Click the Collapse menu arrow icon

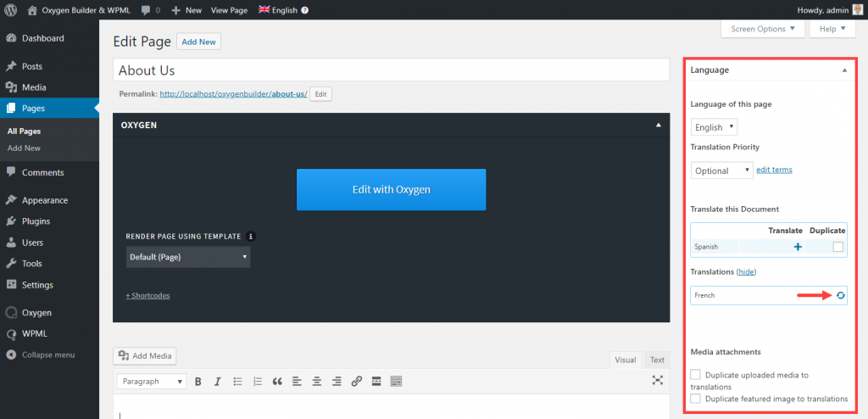(10, 355)
